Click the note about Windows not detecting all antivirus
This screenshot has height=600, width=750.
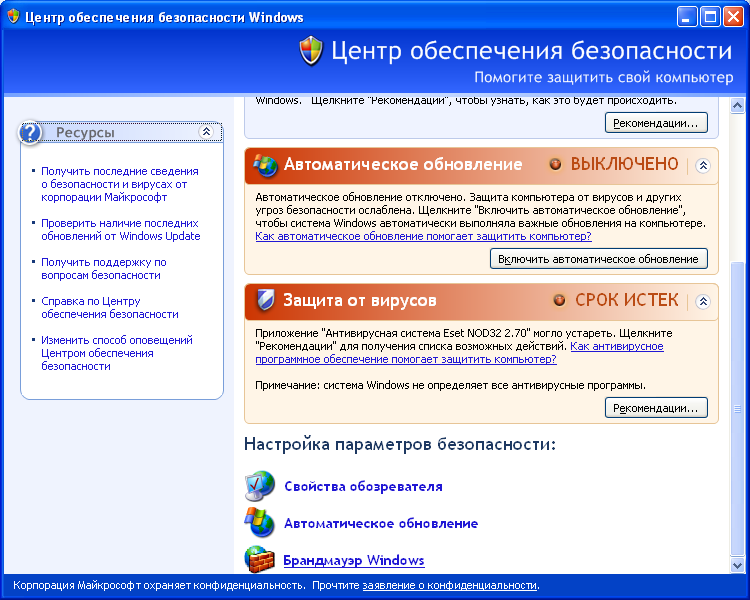coord(451,386)
